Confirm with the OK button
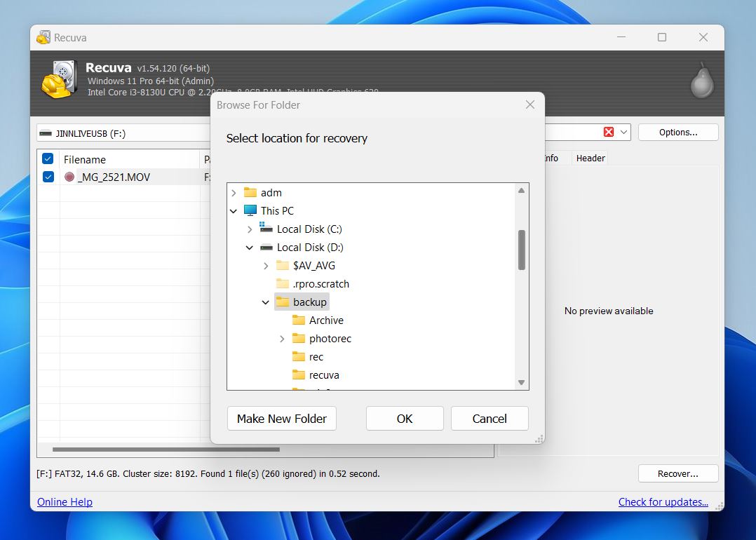Image resolution: width=756 pixels, height=540 pixels. (405, 419)
